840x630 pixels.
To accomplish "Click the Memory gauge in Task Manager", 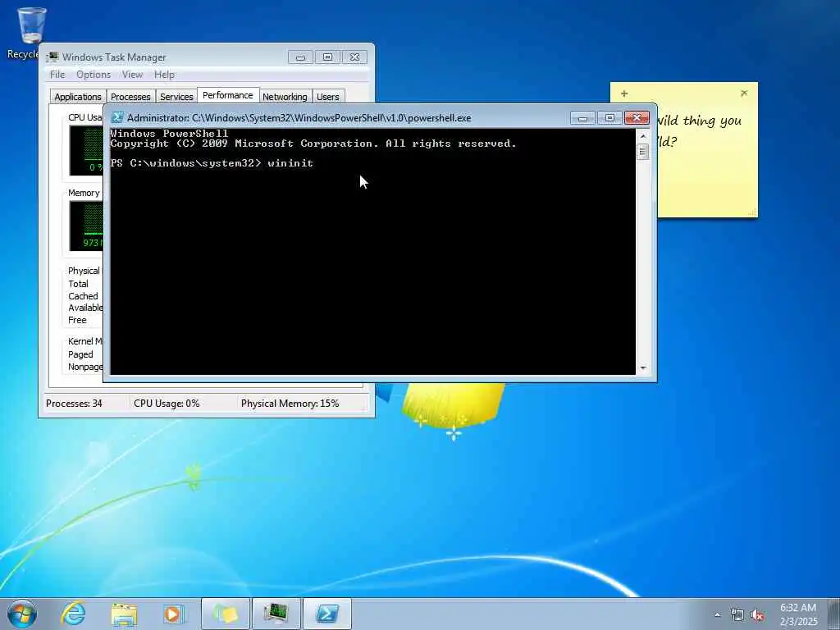I will [85, 226].
